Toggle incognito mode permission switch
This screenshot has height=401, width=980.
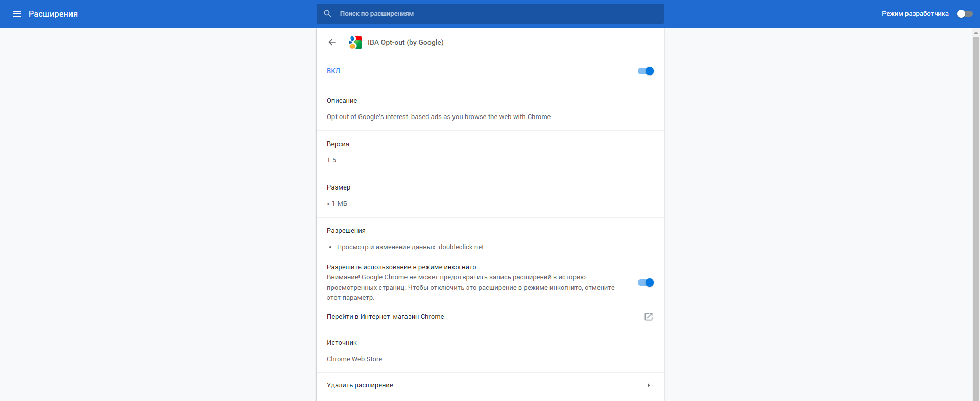[x=646, y=282]
